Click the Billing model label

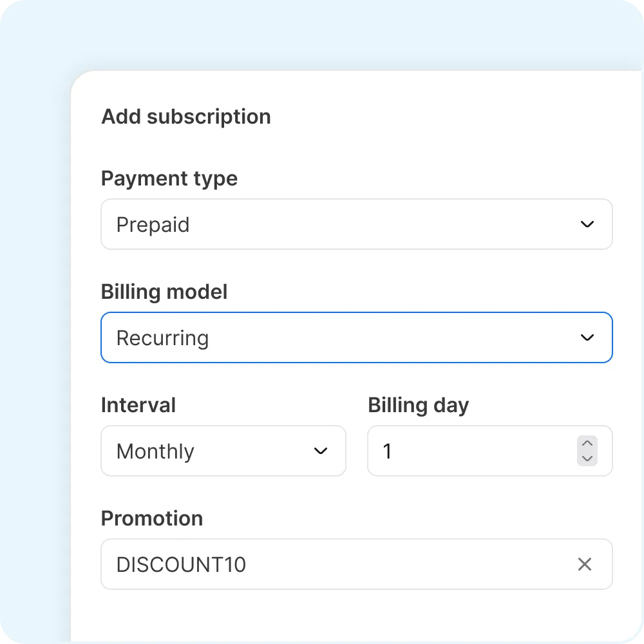tap(164, 292)
